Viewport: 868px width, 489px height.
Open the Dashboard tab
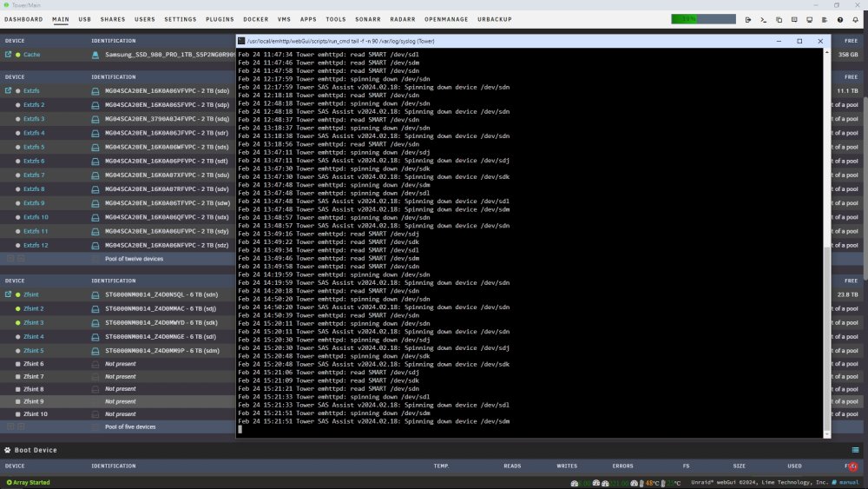pos(23,19)
